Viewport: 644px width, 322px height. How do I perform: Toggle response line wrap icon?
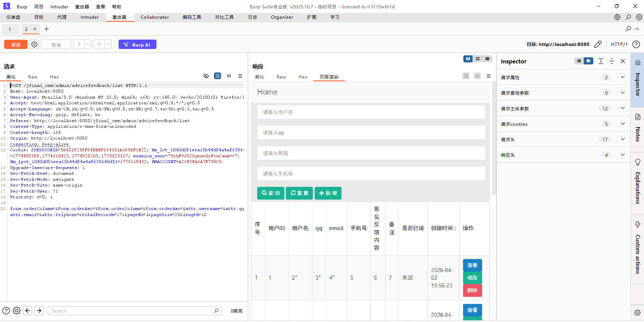click(x=466, y=76)
